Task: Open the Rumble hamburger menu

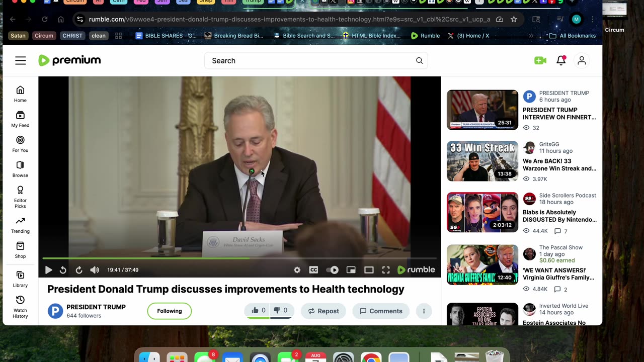Action: pos(20,61)
